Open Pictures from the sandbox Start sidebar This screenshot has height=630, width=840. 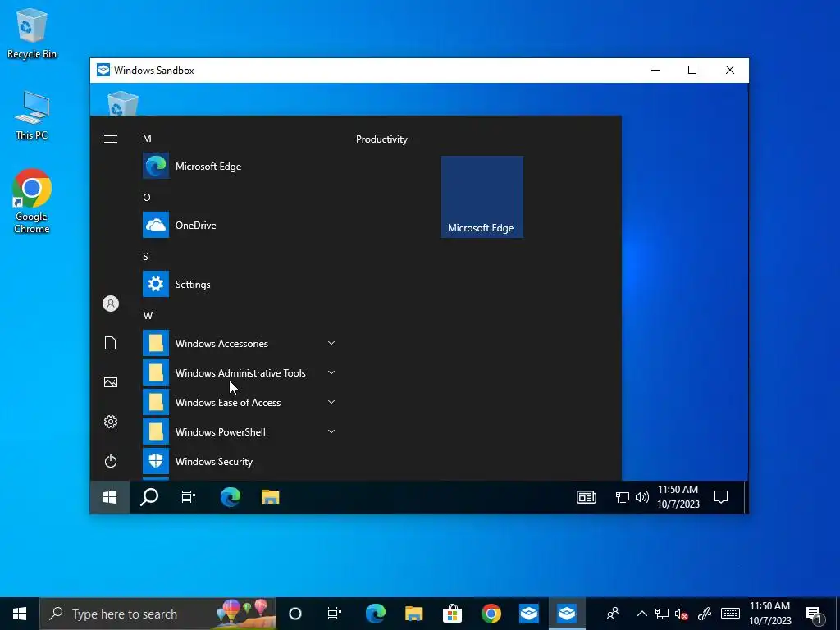111,382
